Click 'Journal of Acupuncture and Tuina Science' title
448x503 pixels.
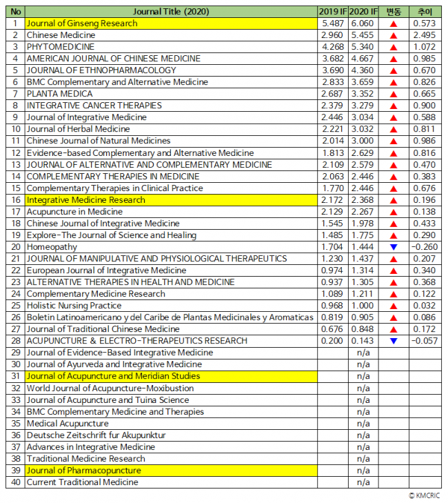(108, 400)
